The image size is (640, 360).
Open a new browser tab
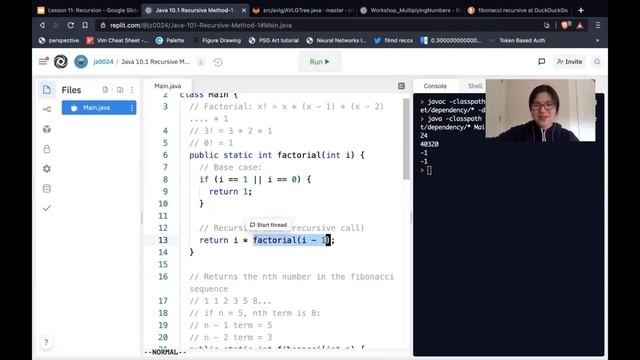tap(581, 10)
